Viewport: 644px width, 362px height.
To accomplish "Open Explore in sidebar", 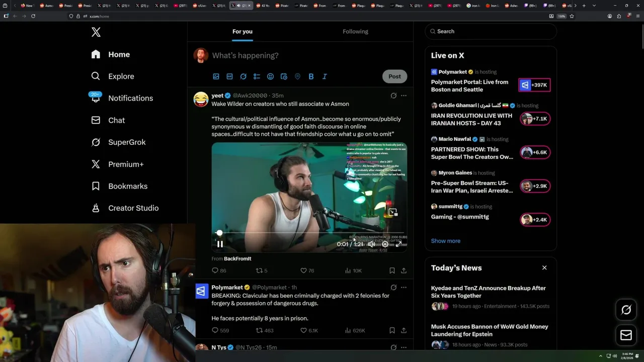I will [x=112, y=76].
